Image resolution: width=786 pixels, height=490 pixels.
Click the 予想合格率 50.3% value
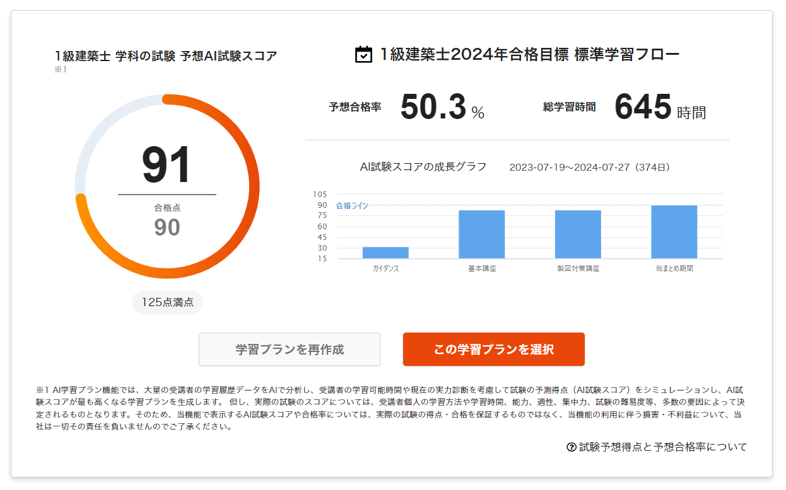point(442,107)
